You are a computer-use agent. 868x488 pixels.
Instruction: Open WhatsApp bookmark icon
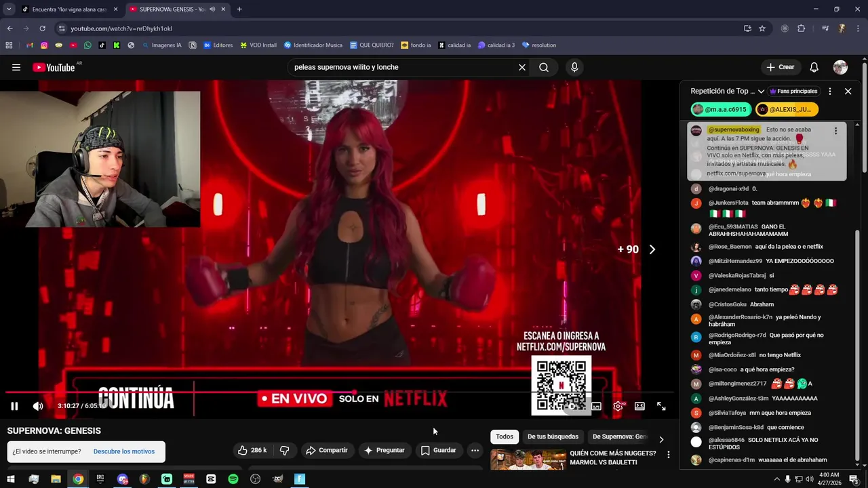click(x=87, y=45)
